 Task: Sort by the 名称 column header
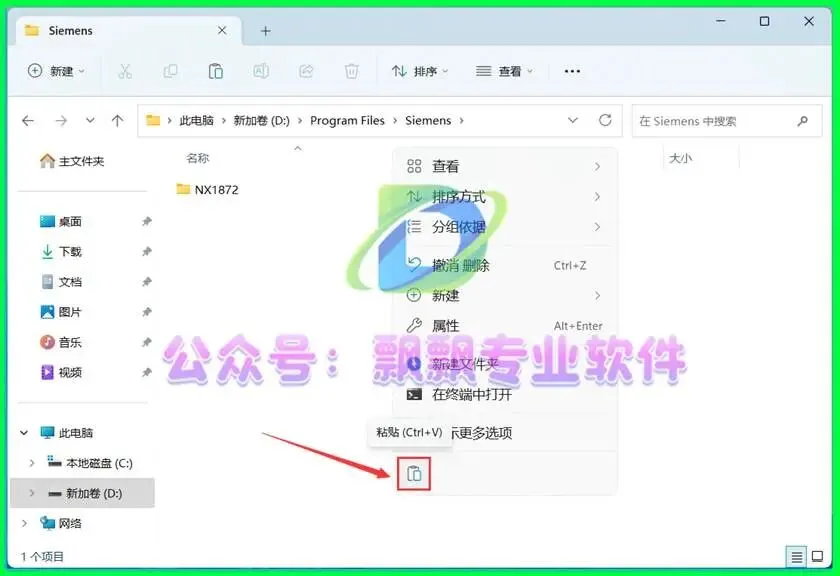point(197,158)
